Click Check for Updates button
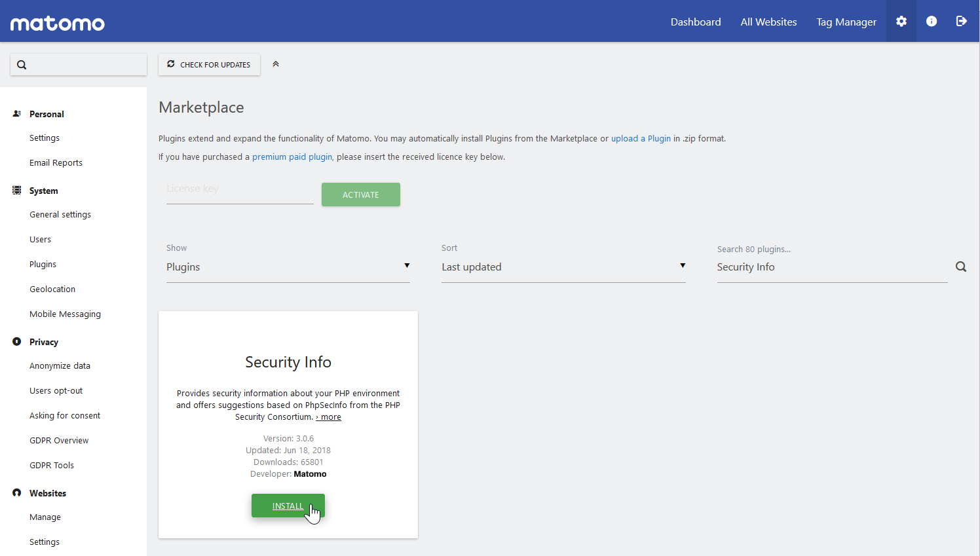 209,65
